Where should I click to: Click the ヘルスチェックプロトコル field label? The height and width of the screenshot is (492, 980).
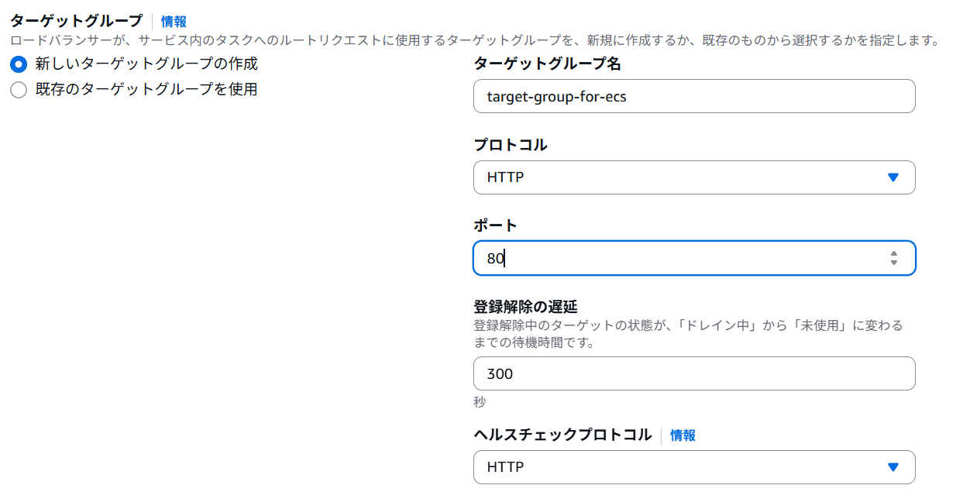[x=562, y=435]
